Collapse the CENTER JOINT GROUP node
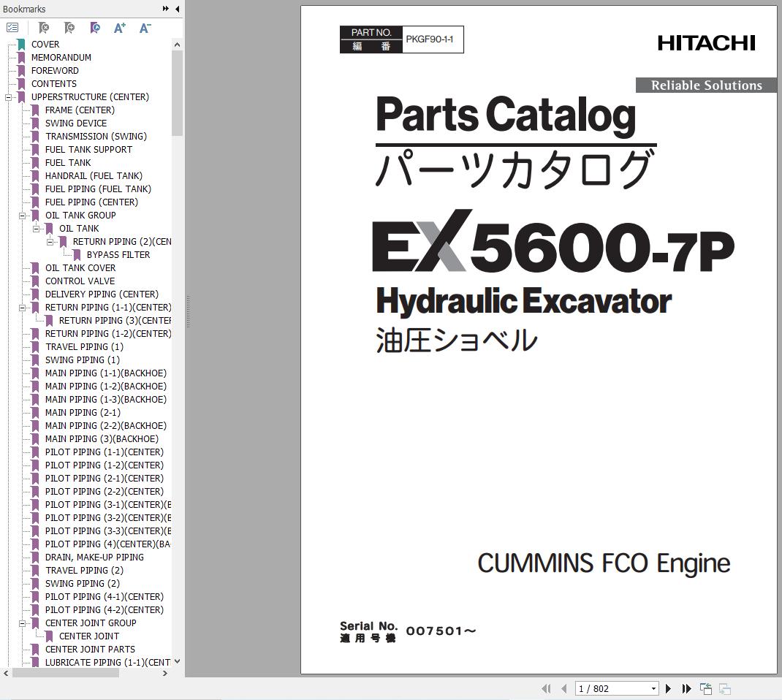This screenshot has width=782, height=700. click(x=23, y=623)
